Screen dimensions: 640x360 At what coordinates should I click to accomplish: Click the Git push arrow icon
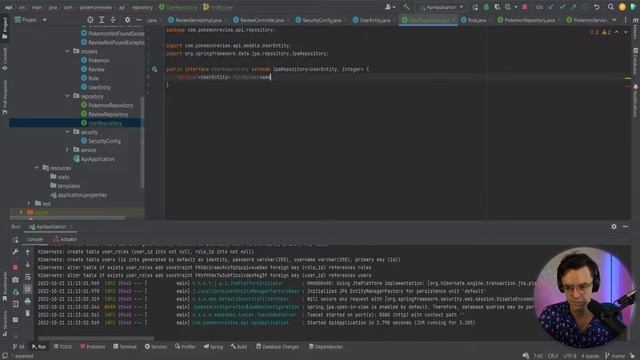(x=574, y=7)
